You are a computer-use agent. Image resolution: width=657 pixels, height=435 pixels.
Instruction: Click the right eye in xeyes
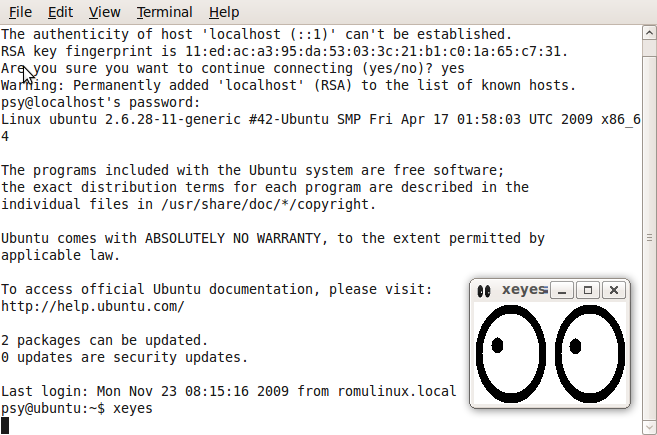tap(590, 354)
